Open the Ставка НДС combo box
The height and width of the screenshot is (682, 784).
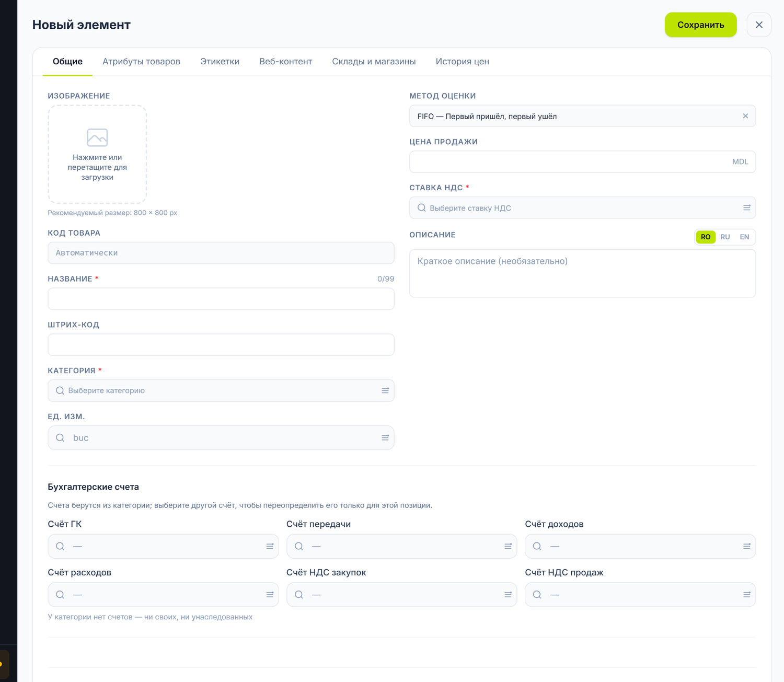click(582, 208)
